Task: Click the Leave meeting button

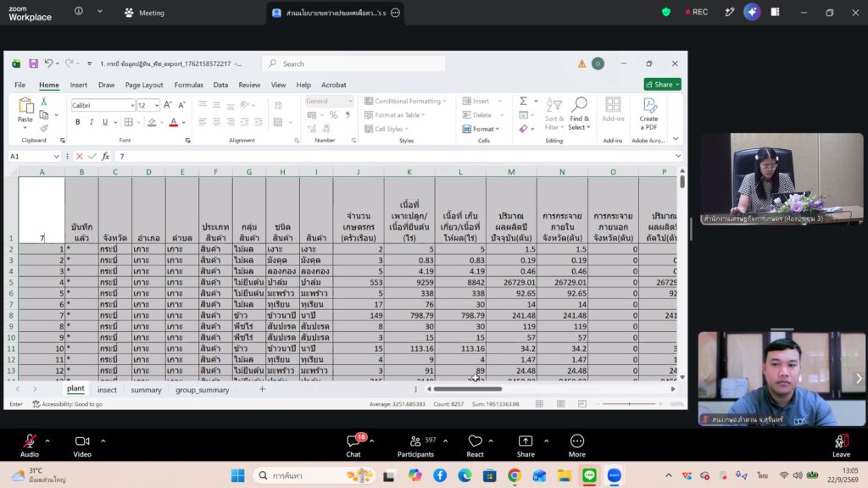Action: tap(841, 446)
